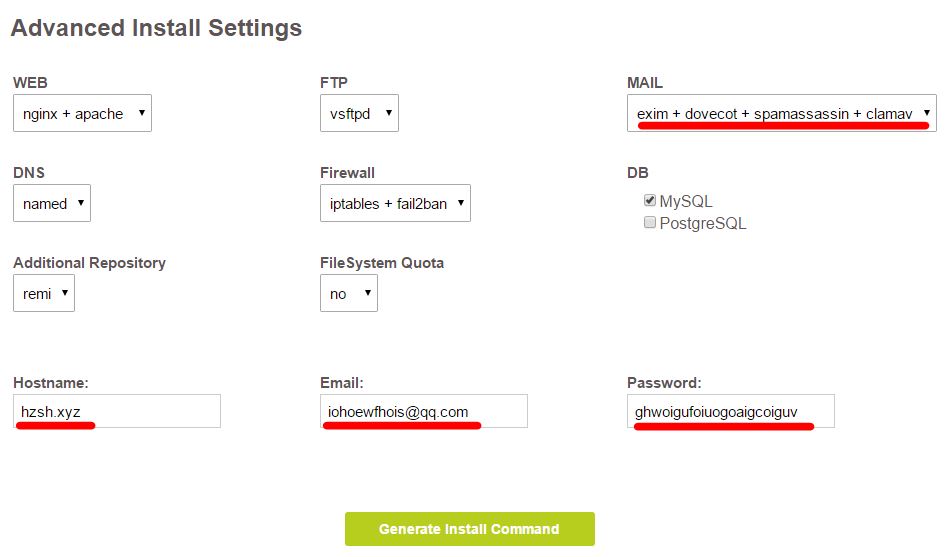Expand the FileSystem Quota dropdown
This screenshot has width=952, height=557.
tap(348, 294)
